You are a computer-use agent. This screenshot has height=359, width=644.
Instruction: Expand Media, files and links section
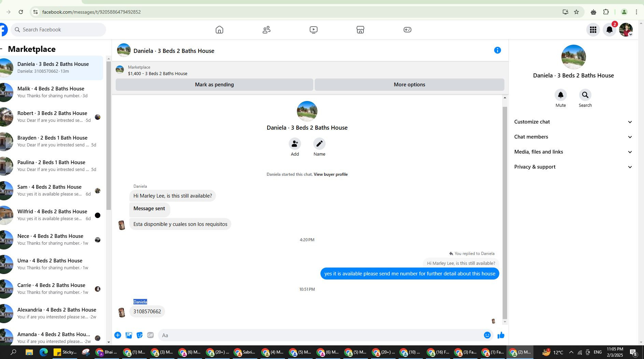click(573, 152)
